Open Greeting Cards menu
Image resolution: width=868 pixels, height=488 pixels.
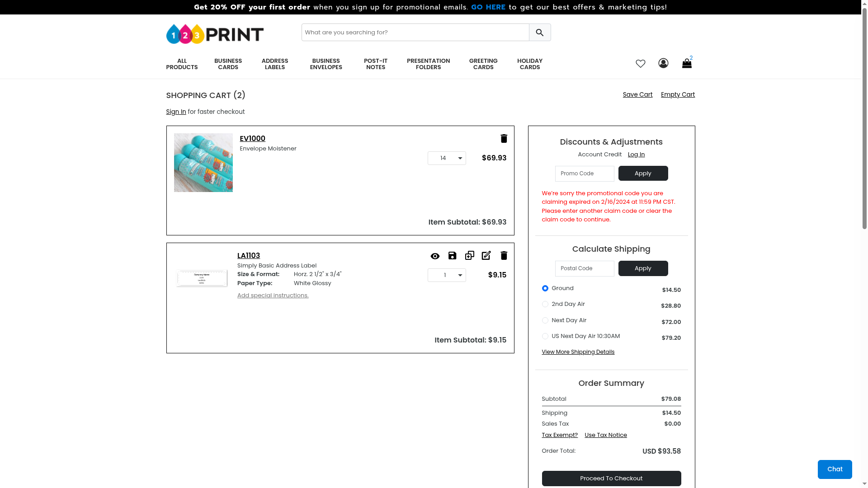[x=483, y=64]
